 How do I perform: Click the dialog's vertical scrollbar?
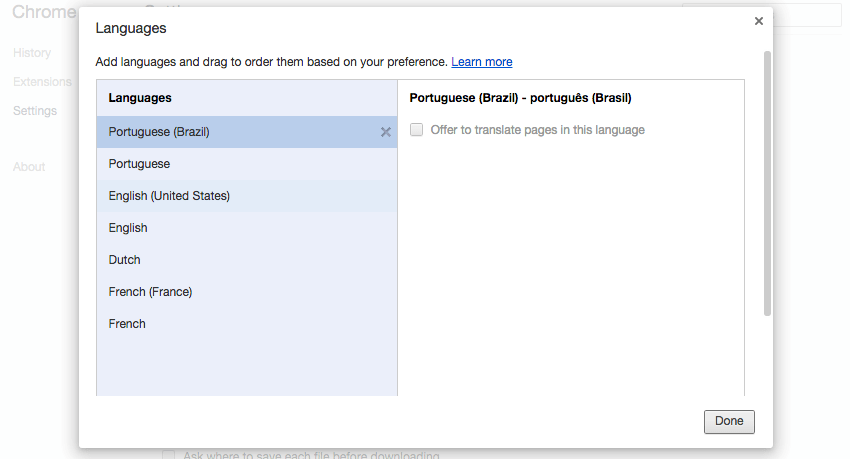click(767, 180)
